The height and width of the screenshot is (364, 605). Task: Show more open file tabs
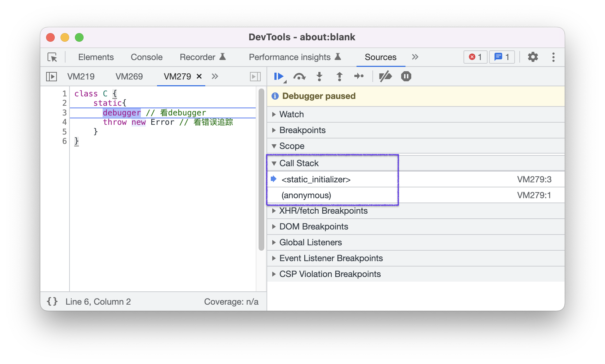click(x=215, y=76)
